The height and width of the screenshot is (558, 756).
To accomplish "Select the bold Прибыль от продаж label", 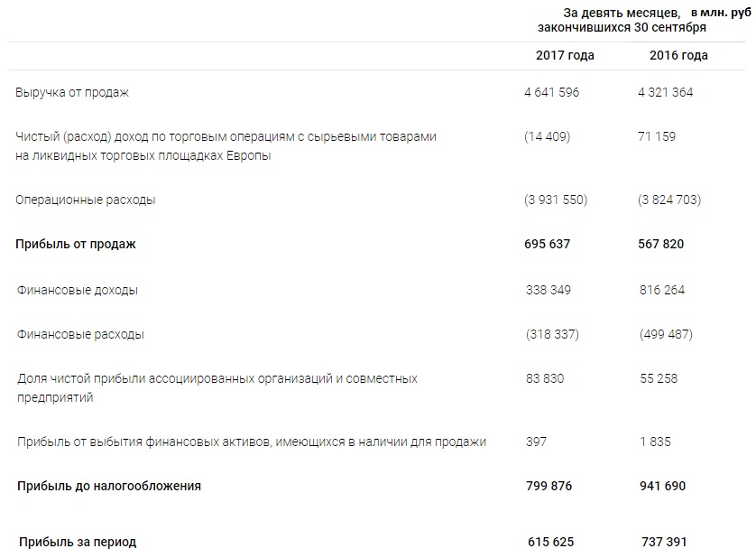I will pyautogui.click(x=76, y=244).
